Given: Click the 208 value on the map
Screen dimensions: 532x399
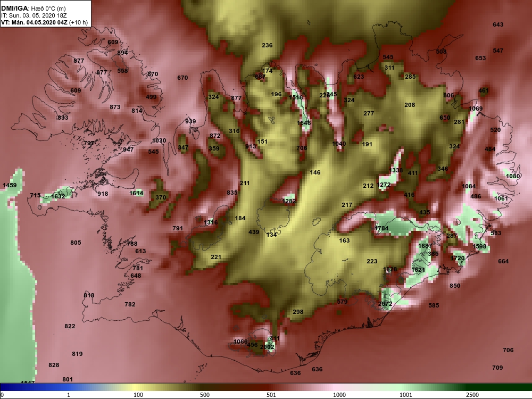Looking at the screenshot, I should (410, 105).
